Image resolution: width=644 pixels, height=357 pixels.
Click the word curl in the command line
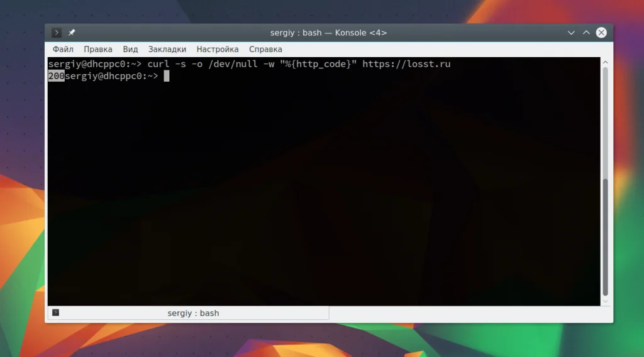click(158, 64)
